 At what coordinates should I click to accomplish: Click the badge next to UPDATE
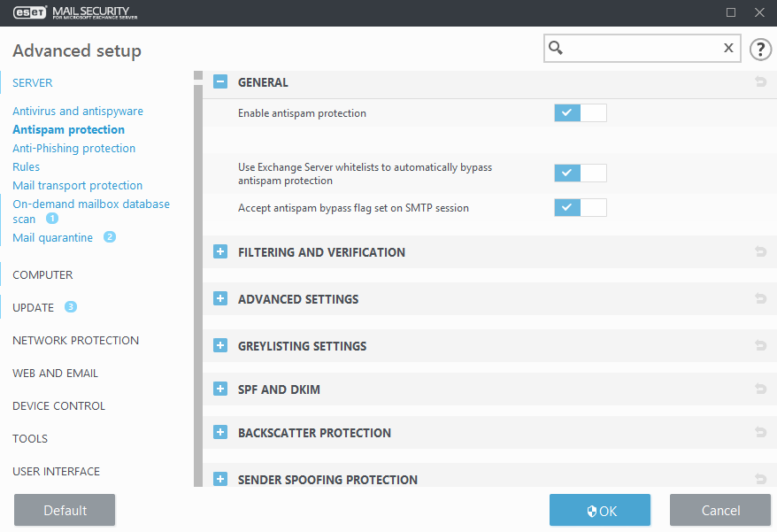coord(71,307)
